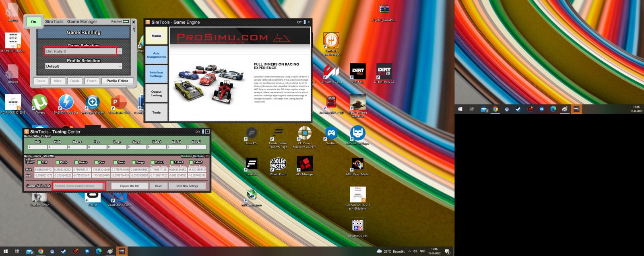Screen dimensions: 644x256
Task: Open the Cooler Master Wraith Prism icon
Action: (x=278, y=164)
